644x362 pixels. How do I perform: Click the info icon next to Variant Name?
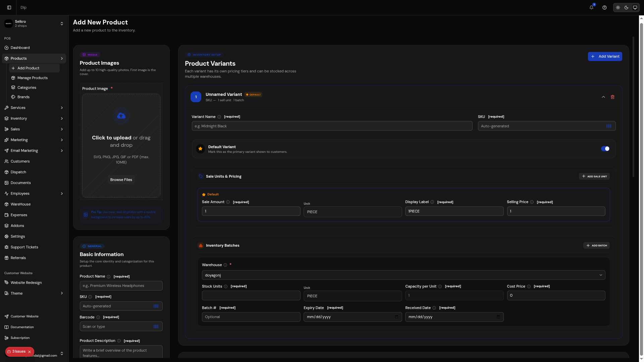point(219,117)
